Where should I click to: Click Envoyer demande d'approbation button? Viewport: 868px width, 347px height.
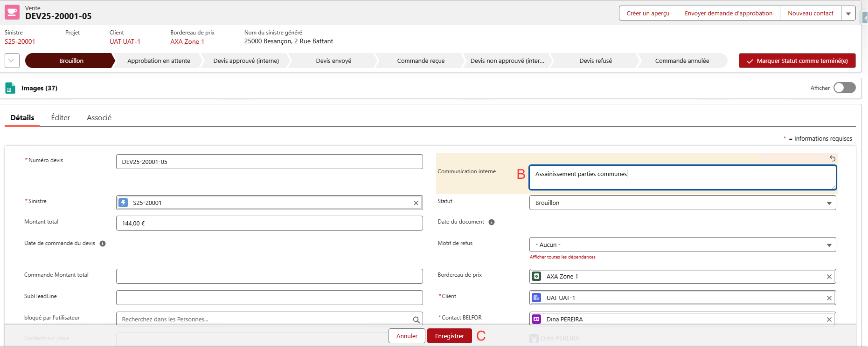coord(729,14)
